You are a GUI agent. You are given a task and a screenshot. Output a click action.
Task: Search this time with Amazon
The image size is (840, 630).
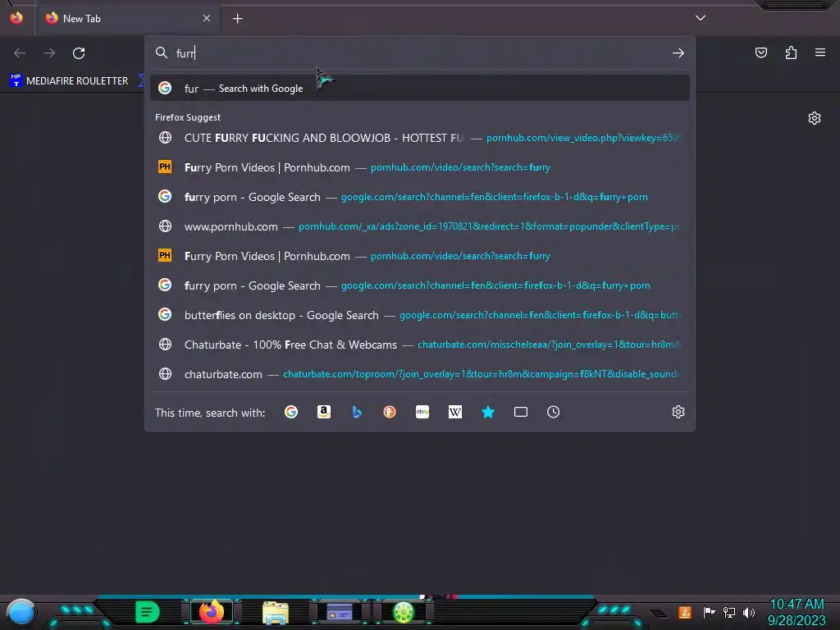323,412
